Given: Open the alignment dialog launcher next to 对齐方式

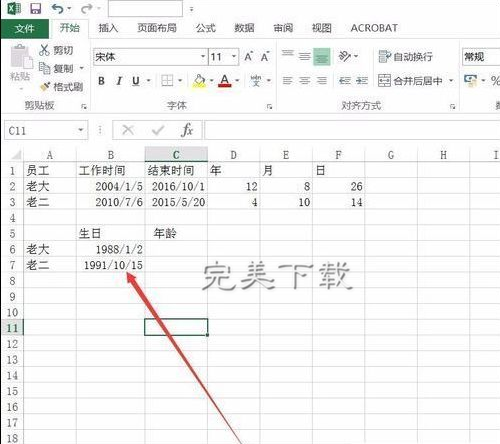Looking at the screenshot, I should (452, 107).
